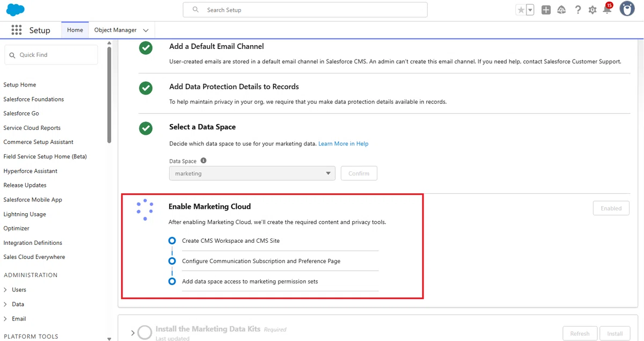Viewport: 644px width, 341px height.
Task: Open Release Updates
Action: pyautogui.click(x=25, y=185)
